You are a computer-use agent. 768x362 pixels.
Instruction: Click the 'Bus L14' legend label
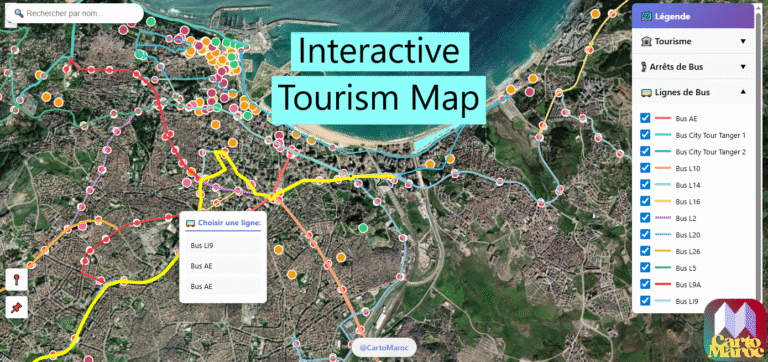coord(687,185)
